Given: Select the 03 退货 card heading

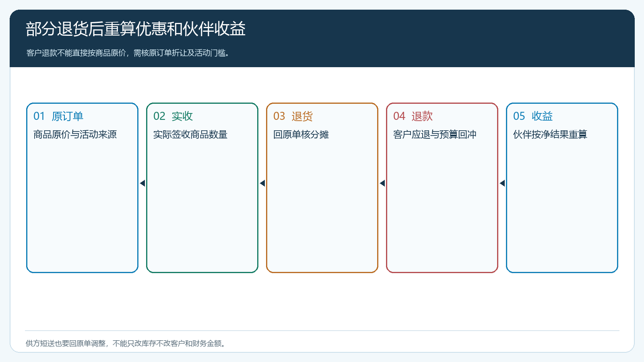Looking at the screenshot, I should [x=293, y=116].
